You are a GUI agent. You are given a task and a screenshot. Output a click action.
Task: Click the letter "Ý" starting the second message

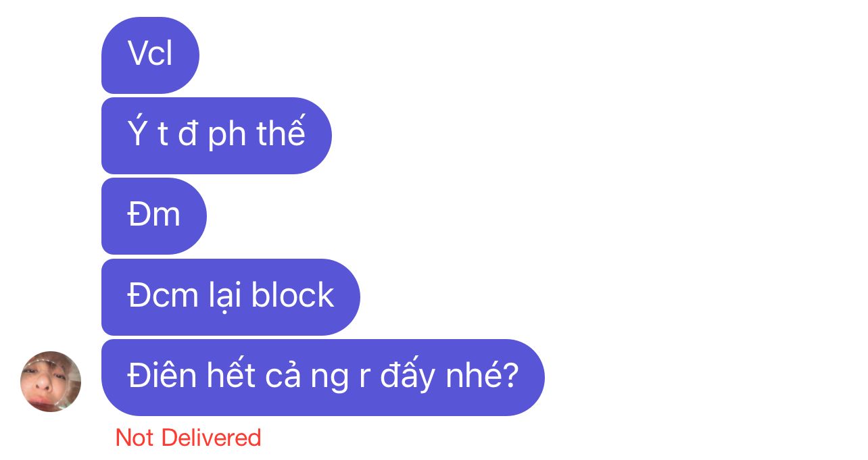point(137,132)
